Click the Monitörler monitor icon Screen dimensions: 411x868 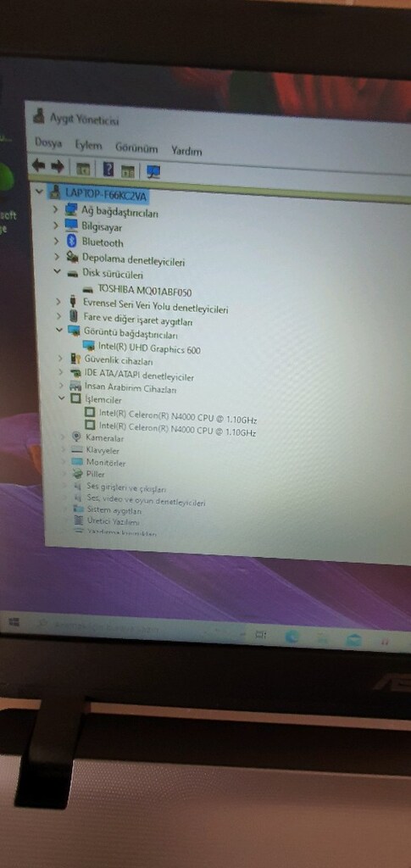point(77,461)
